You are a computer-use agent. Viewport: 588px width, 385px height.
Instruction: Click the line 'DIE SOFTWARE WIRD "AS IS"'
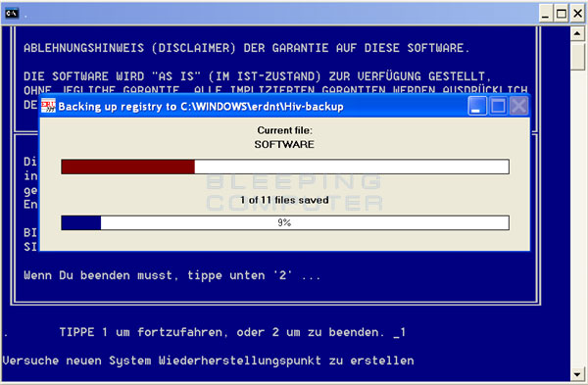pos(257,76)
